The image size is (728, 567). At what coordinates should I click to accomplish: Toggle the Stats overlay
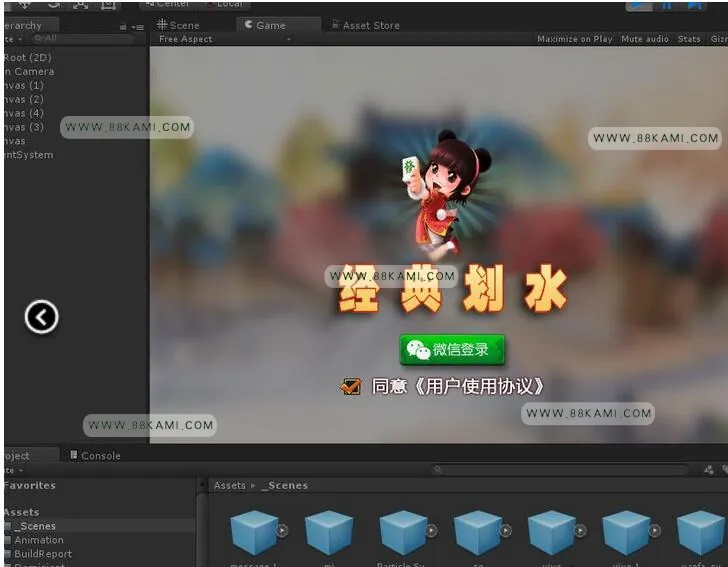[689, 39]
